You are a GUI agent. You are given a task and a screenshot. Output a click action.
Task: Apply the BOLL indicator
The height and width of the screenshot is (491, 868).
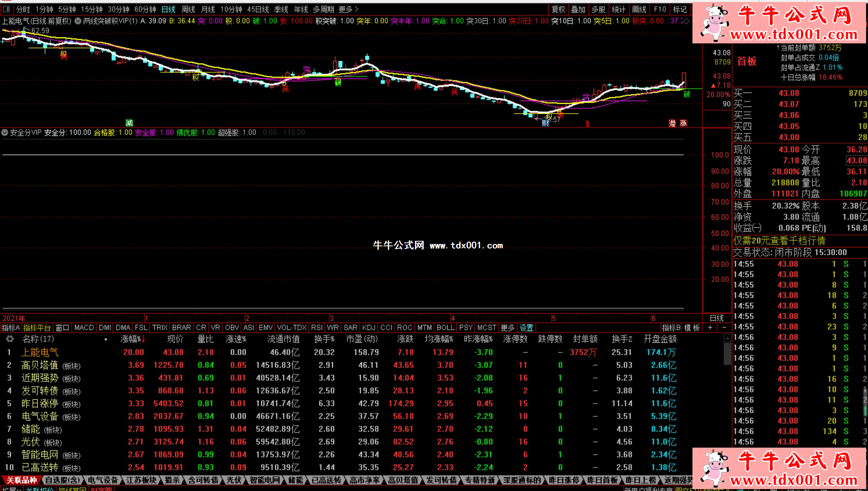(x=445, y=328)
